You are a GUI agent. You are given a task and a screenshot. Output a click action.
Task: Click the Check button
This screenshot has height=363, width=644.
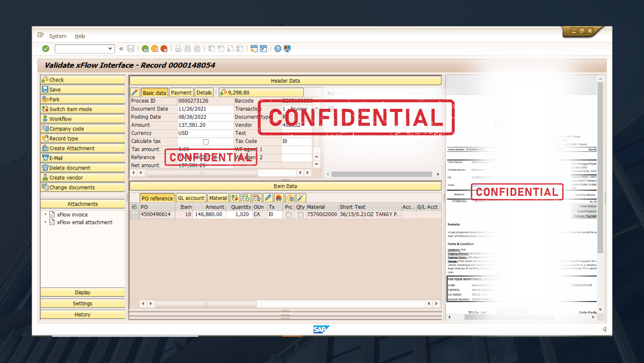[82, 80]
